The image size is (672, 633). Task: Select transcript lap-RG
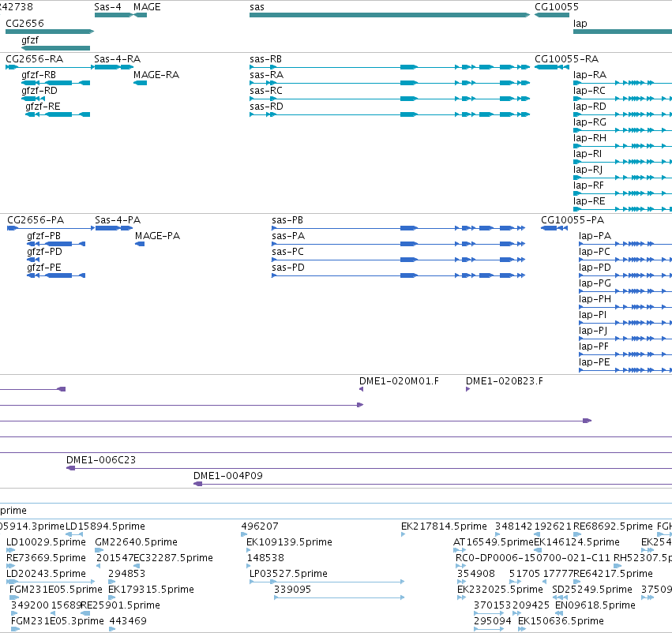click(x=622, y=130)
